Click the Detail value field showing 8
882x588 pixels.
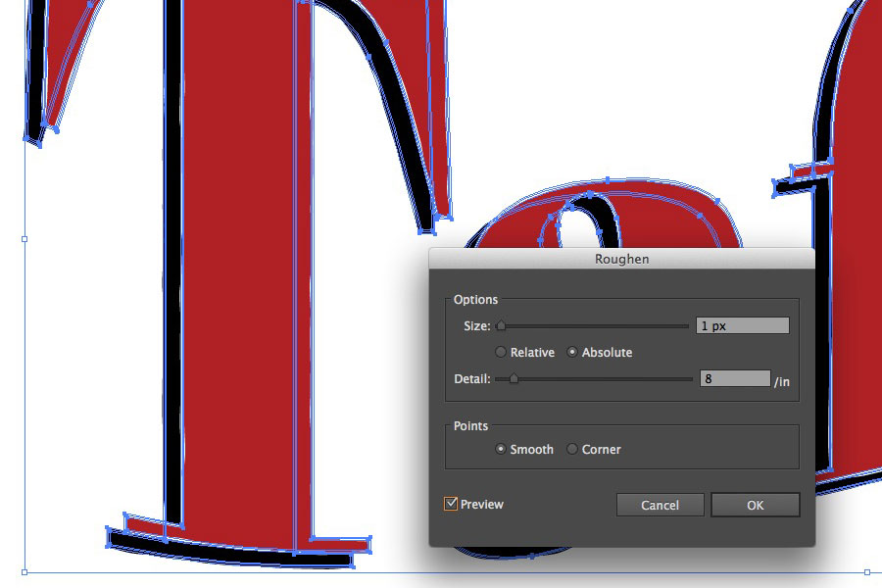pos(735,377)
